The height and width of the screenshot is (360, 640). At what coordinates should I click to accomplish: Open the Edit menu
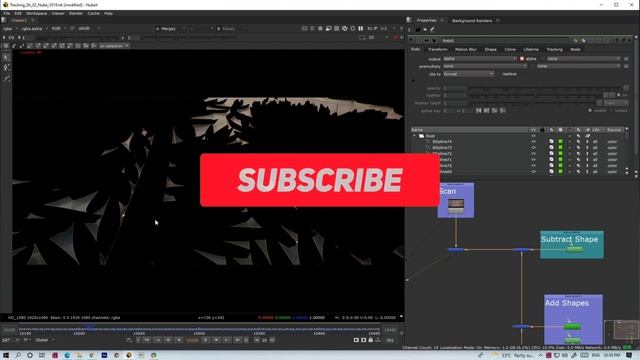(x=18, y=13)
